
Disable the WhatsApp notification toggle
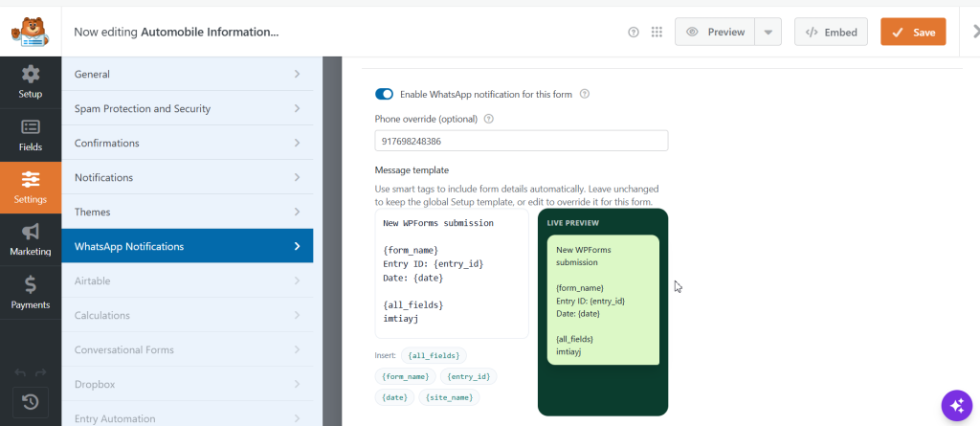coord(384,95)
